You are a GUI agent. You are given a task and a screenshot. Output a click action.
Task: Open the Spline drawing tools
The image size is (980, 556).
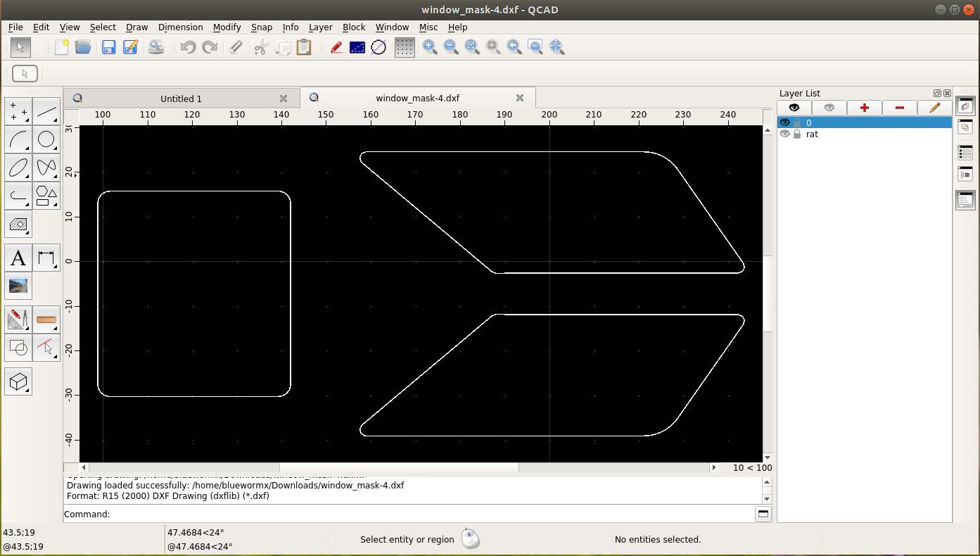click(x=46, y=168)
